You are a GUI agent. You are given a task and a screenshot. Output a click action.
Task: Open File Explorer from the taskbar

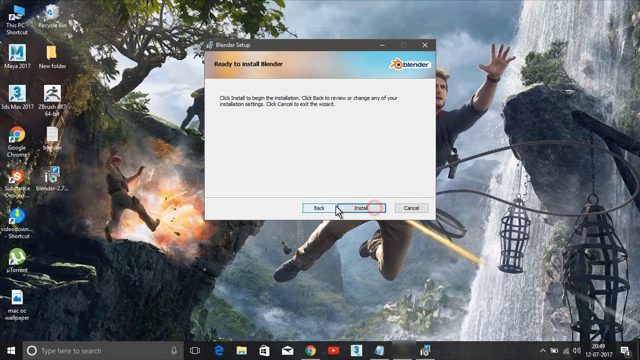click(242, 351)
